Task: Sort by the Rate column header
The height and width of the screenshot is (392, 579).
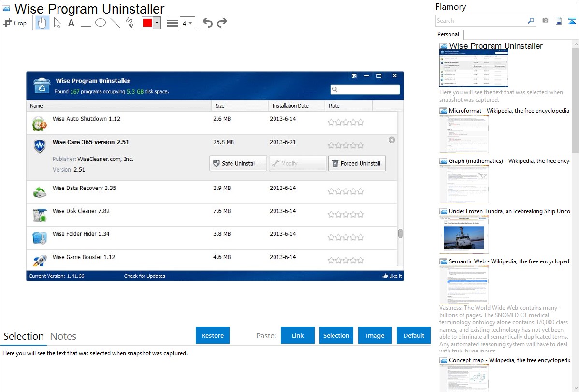Action: point(348,106)
